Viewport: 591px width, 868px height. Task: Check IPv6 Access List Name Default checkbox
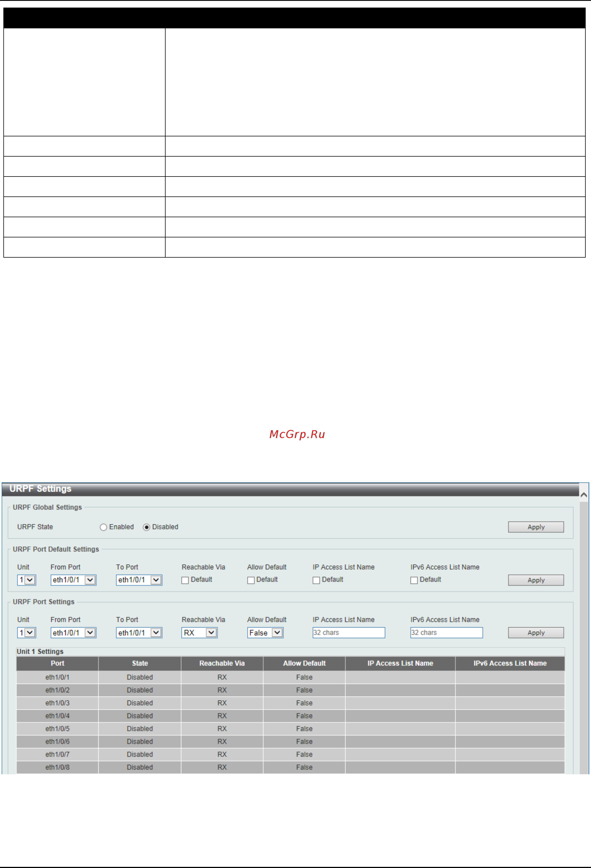(414, 580)
